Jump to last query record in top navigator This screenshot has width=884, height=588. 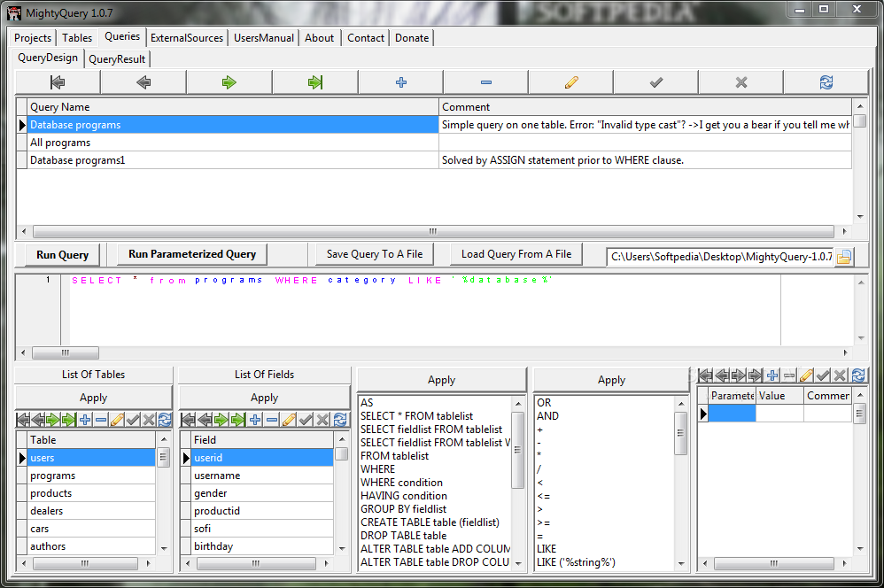[x=314, y=82]
